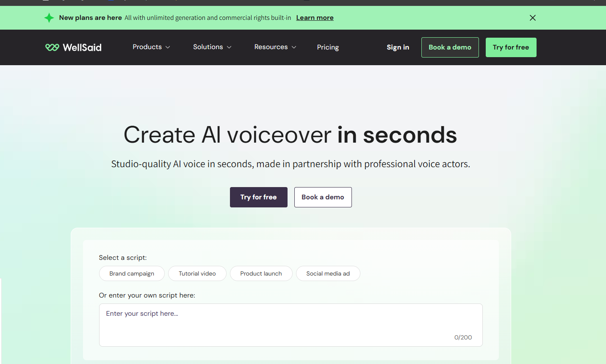
Task: Click 'Or enter your own script here:' label
Action: pos(147,295)
